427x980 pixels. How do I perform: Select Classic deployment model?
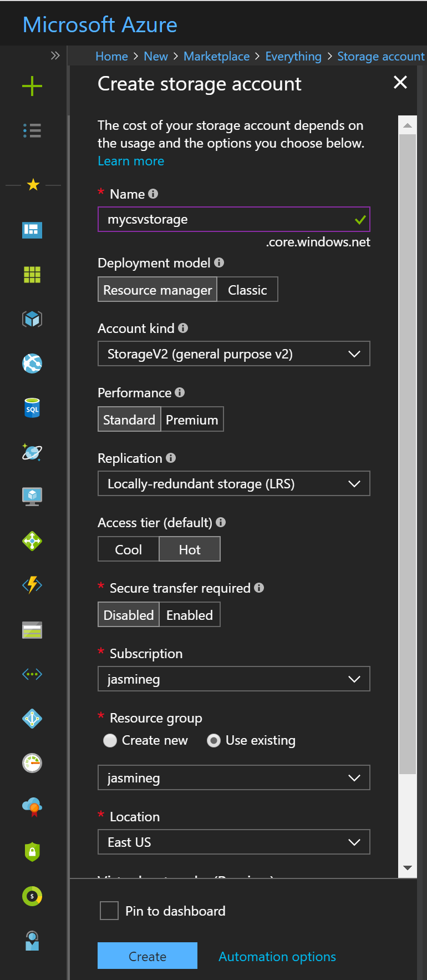point(247,290)
